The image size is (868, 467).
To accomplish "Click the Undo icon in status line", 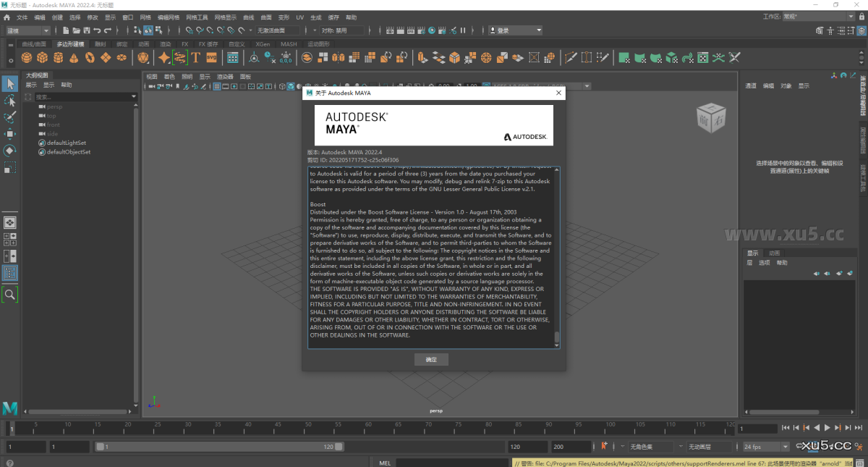I will coord(98,30).
